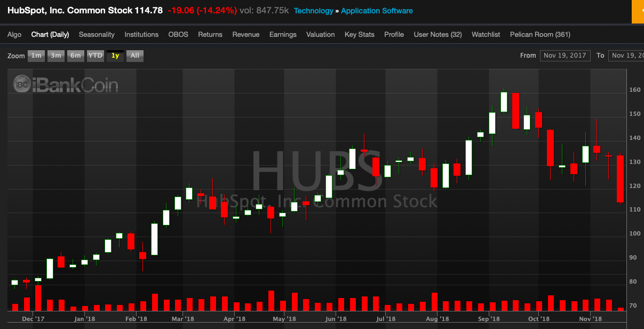Screen dimensions: 644x329
Task: Click the Mar '18 axis label
Action: tap(184, 319)
